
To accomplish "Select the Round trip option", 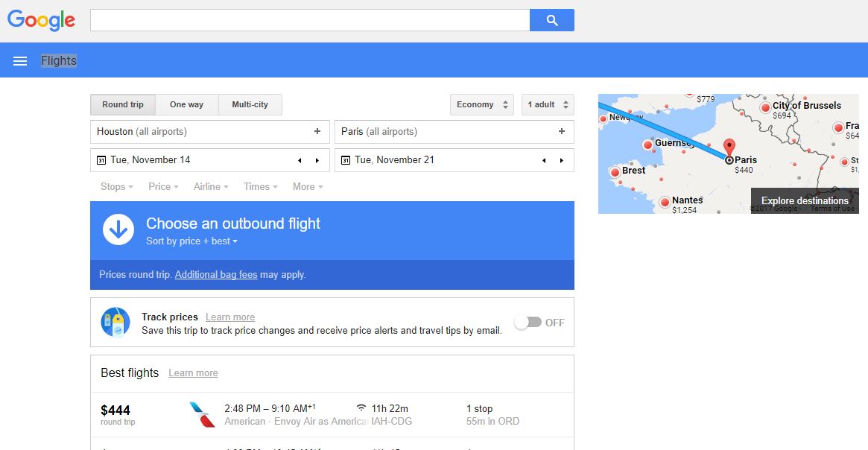I will coord(123,105).
